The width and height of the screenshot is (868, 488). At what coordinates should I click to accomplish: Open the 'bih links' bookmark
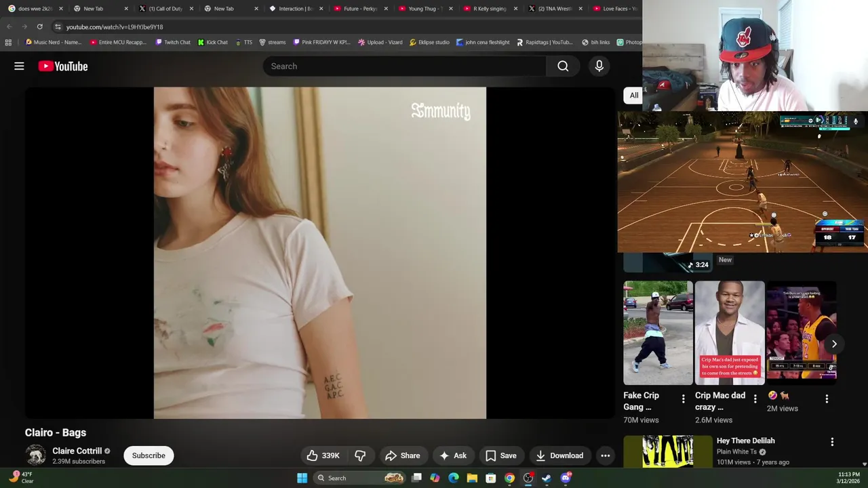(x=595, y=42)
